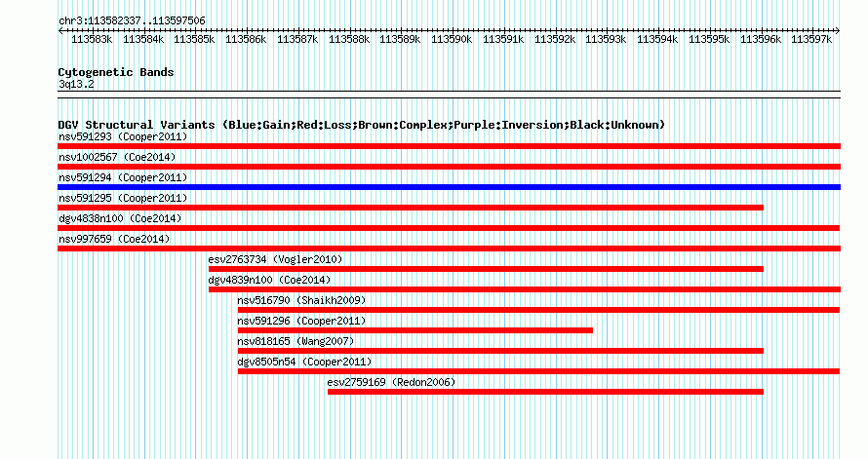Image resolution: width=868 pixels, height=459 pixels.
Task: Click the red bar for esv2763734
Action: [x=486, y=269]
